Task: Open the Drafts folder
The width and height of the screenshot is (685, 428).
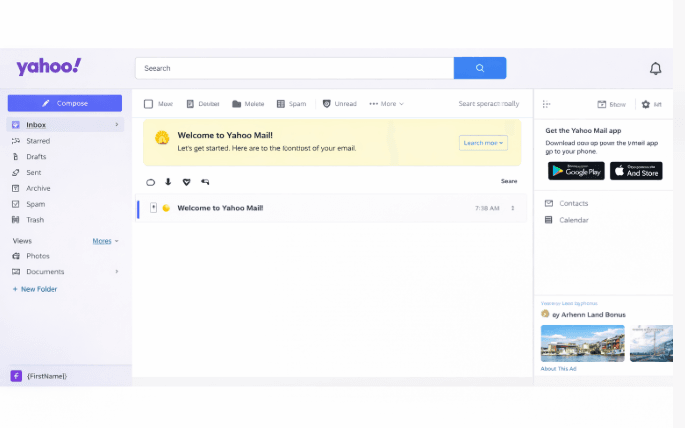Action: pyautogui.click(x=36, y=157)
